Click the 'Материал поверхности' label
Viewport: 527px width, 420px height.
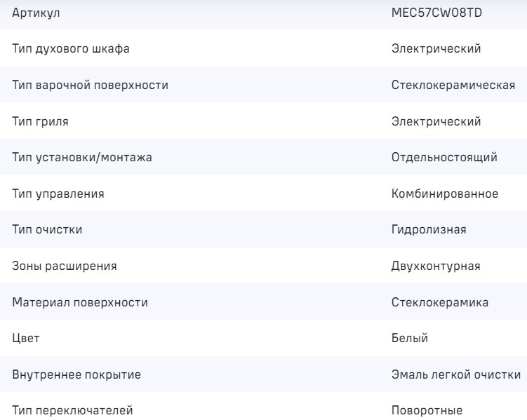pos(80,302)
